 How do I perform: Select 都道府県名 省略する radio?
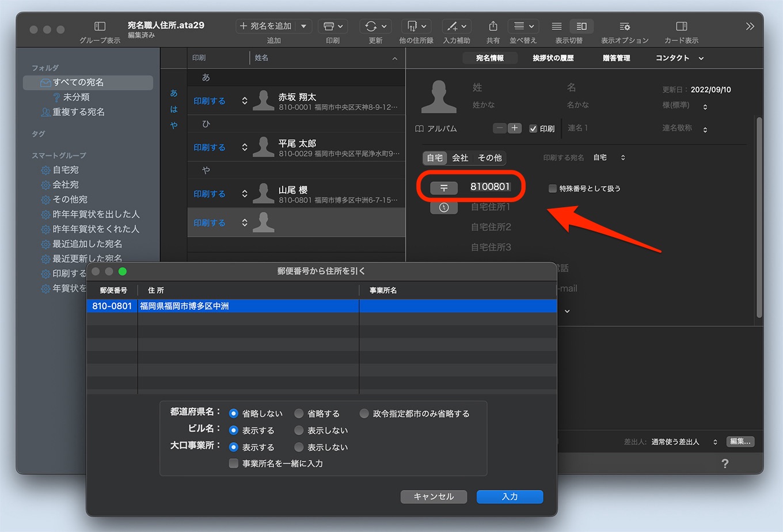[x=299, y=413]
